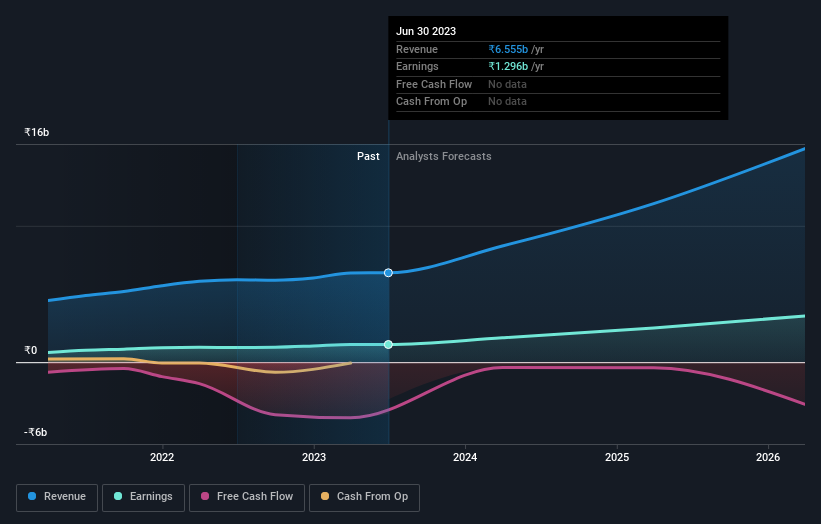
Task: Click the ₹16b y-axis label
Action: click(x=37, y=132)
